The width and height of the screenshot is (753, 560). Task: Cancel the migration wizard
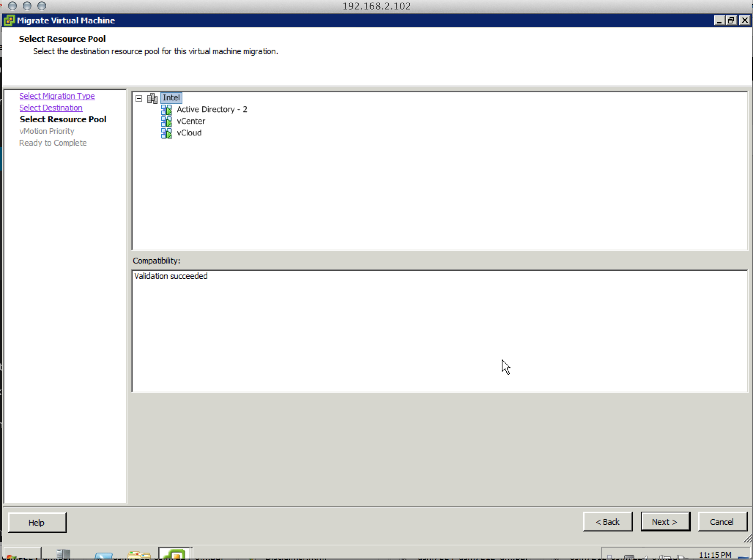point(722,522)
